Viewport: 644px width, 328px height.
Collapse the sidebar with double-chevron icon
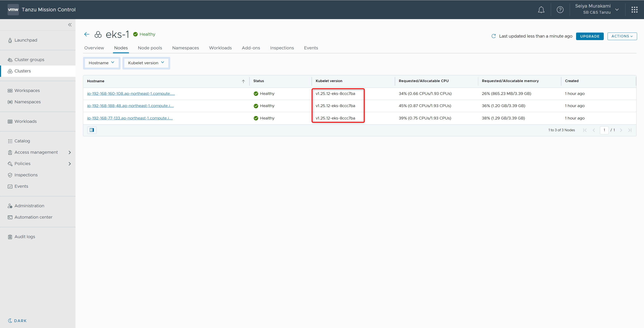coord(70,25)
